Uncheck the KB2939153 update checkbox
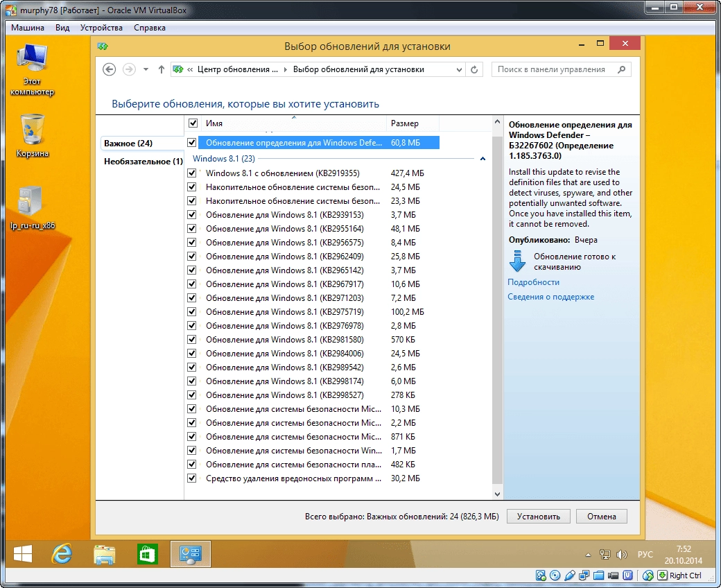 [x=192, y=215]
